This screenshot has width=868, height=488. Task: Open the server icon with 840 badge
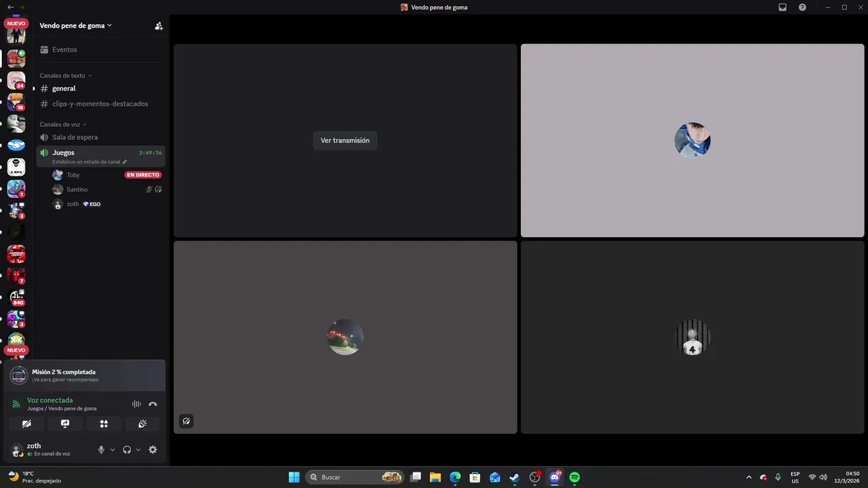(x=16, y=298)
